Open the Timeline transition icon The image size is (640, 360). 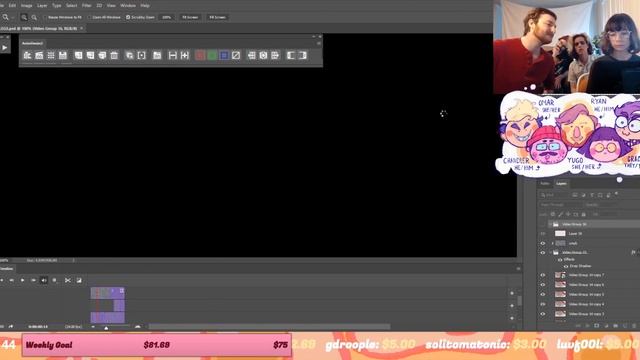click(79, 280)
